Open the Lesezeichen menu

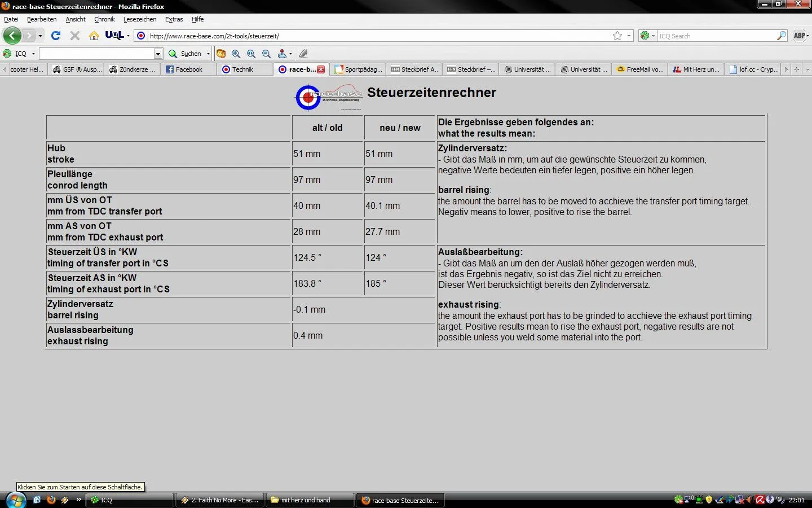point(140,19)
